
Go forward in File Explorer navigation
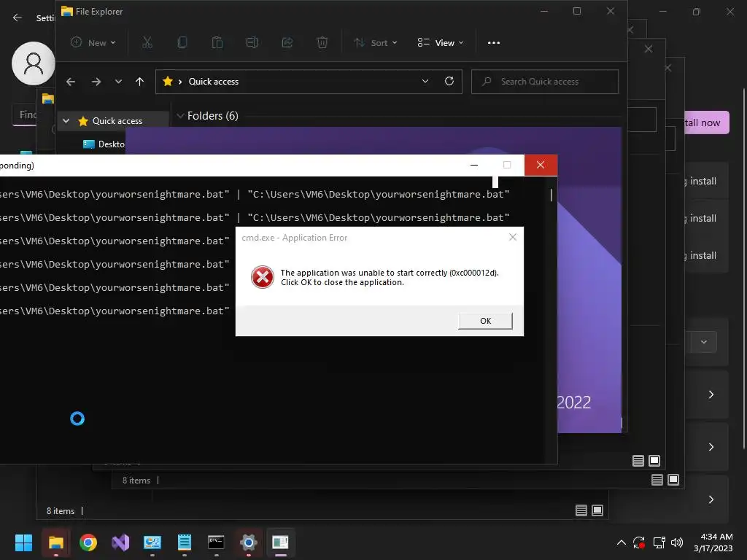pos(96,82)
